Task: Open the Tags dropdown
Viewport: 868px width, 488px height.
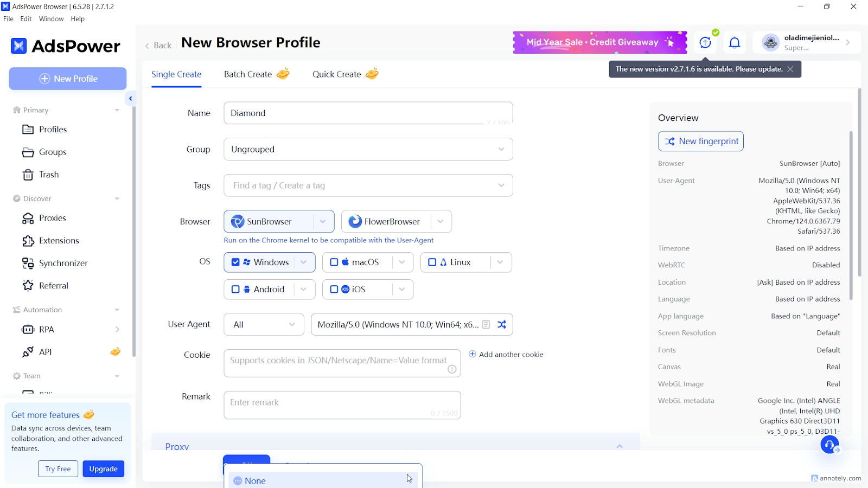Action: point(368,185)
